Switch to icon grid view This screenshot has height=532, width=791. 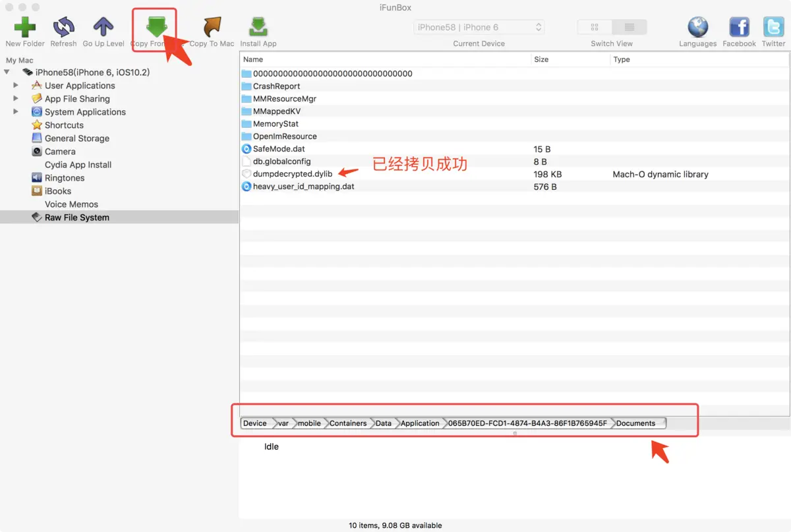595,27
